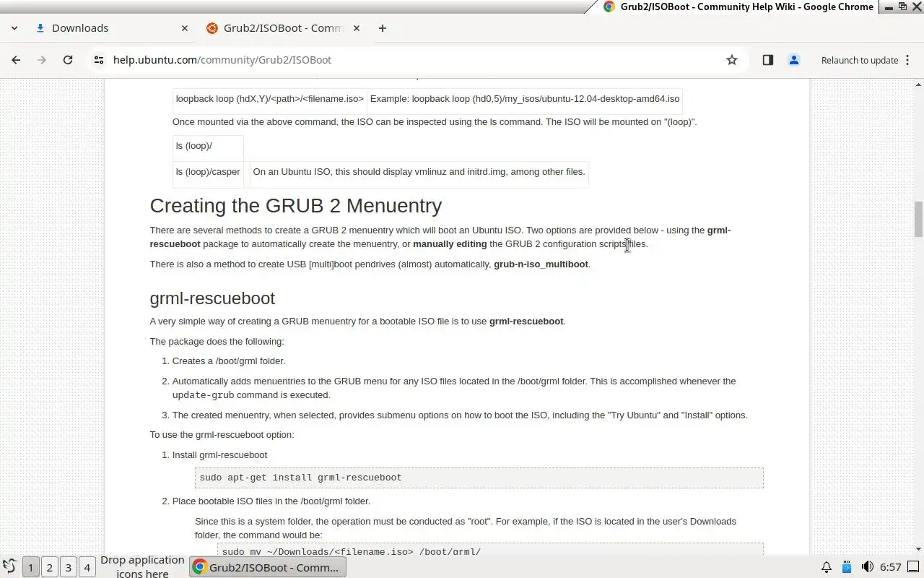Click the grml-rescueboot section heading

tap(212, 298)
